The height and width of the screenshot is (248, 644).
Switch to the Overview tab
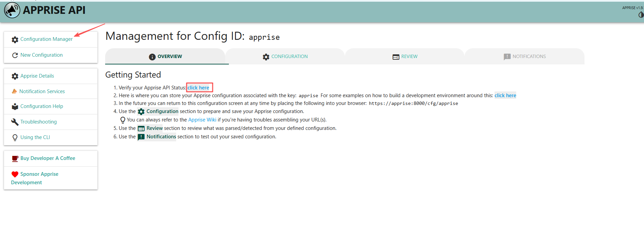pyautogui.click(x=165, y=56)
